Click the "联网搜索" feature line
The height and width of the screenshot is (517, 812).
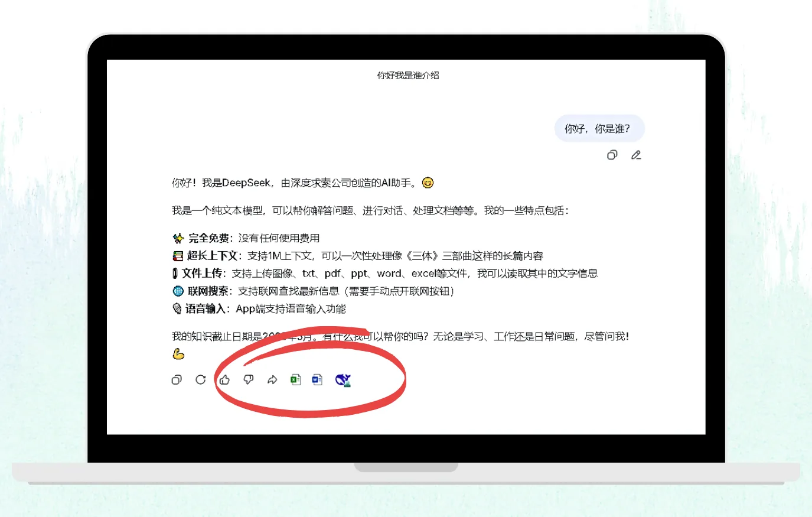[x=313, y=291]
